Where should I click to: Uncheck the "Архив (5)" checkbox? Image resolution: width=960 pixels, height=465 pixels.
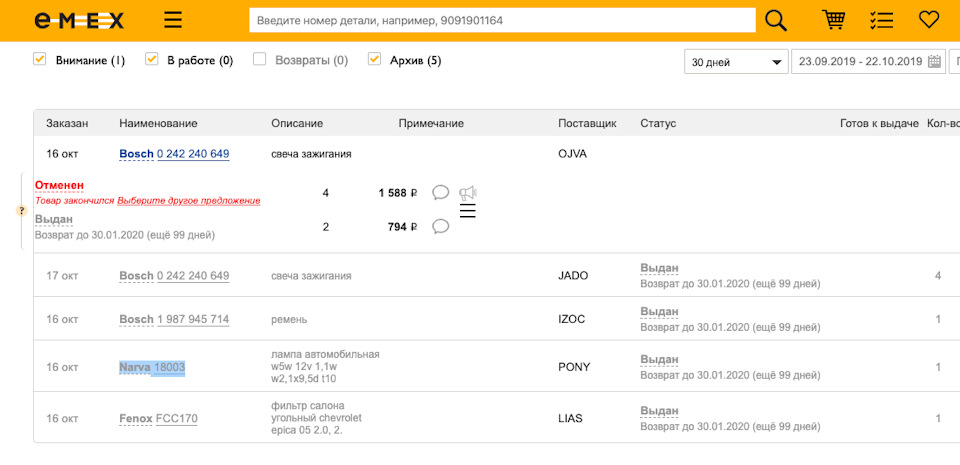pyautogui.click(x=375, y=60)
